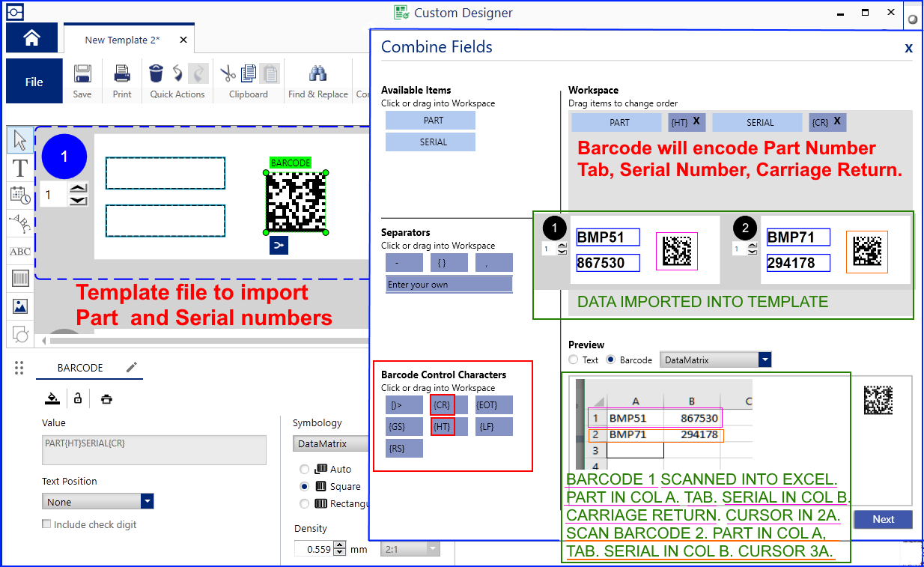Click the barcode Value field

point(154,450)
